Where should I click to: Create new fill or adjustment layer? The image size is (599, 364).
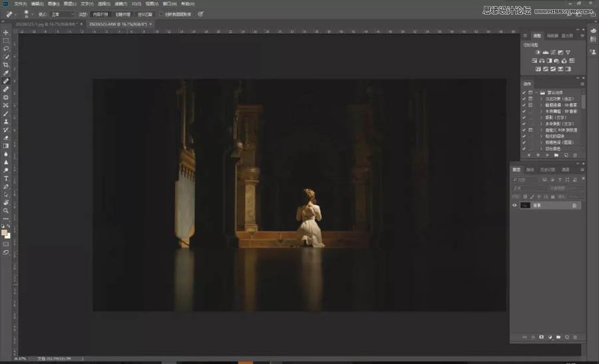coord(550,337)
